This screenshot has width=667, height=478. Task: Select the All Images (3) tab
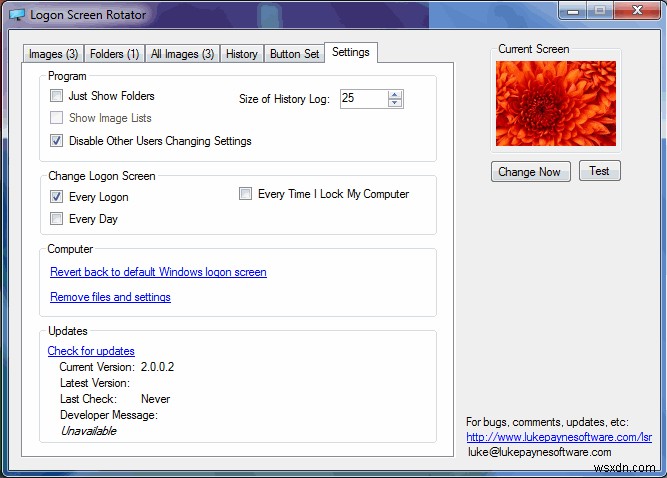(x=182, y=54)
